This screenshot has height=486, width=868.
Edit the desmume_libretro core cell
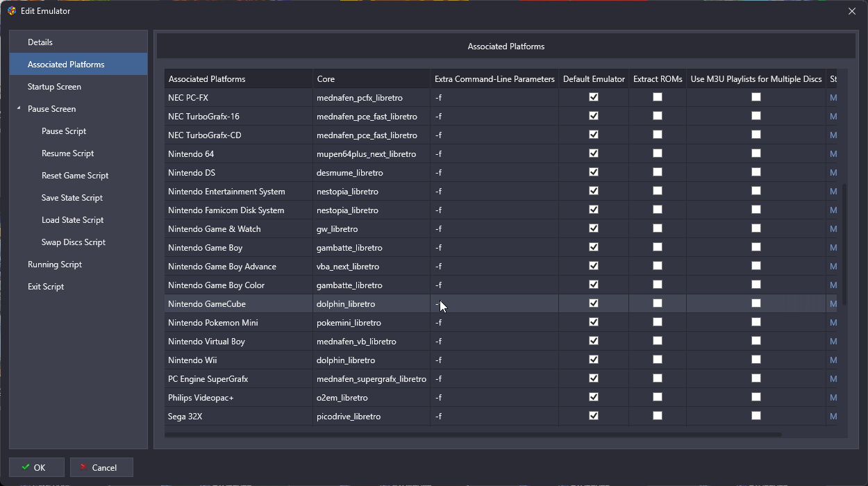point(372,173)
